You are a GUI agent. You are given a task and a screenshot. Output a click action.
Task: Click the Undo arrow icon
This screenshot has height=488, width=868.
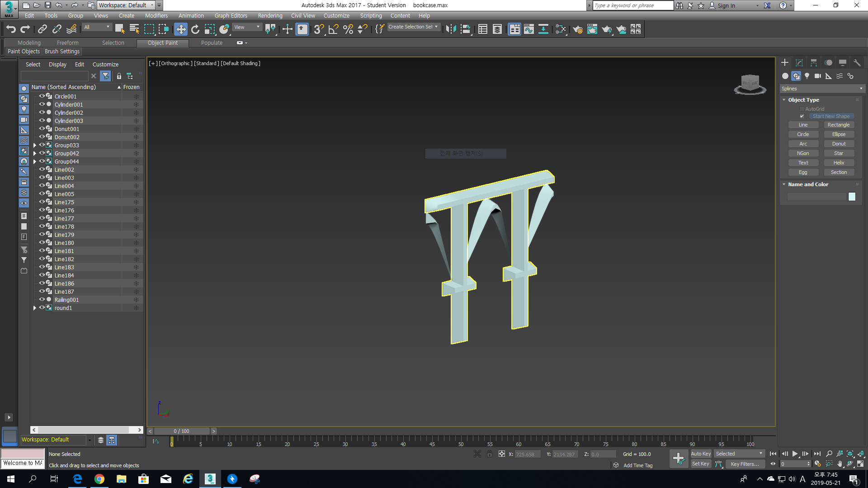11,29
